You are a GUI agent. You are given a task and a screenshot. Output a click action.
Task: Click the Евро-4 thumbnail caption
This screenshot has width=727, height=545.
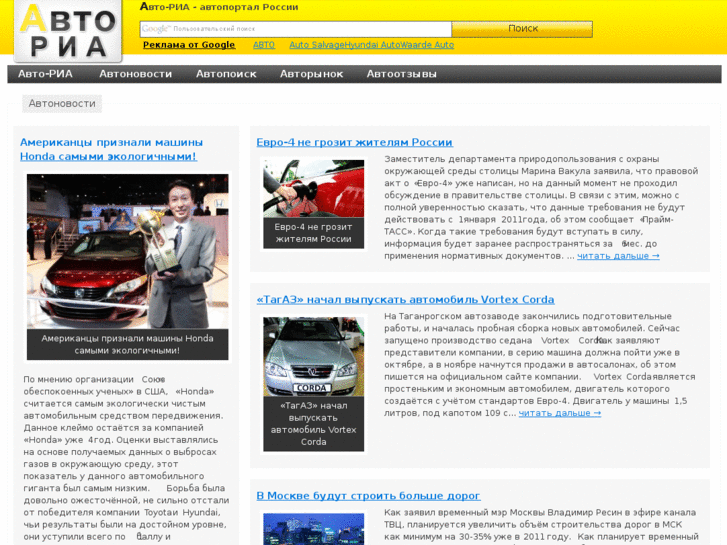pos(313,233)
